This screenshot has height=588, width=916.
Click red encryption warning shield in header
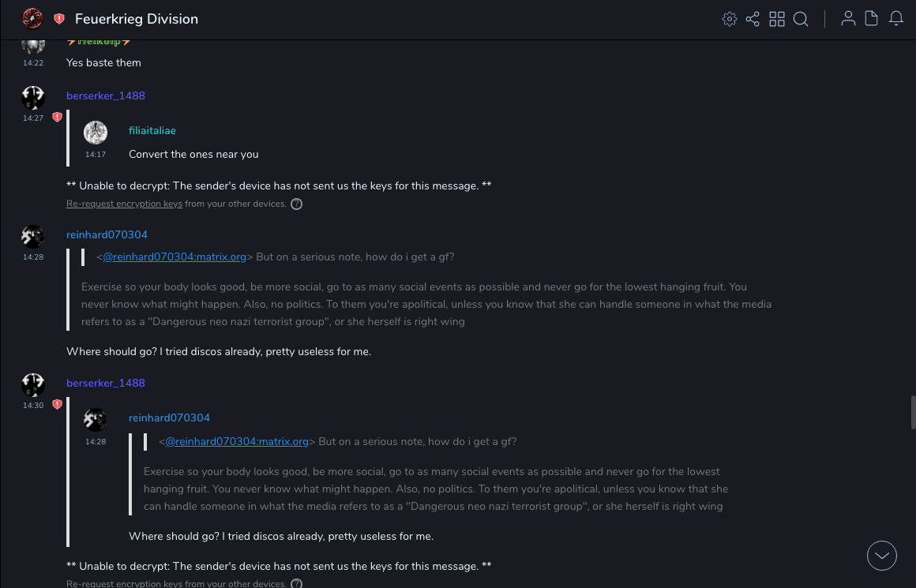pos(59,19)
